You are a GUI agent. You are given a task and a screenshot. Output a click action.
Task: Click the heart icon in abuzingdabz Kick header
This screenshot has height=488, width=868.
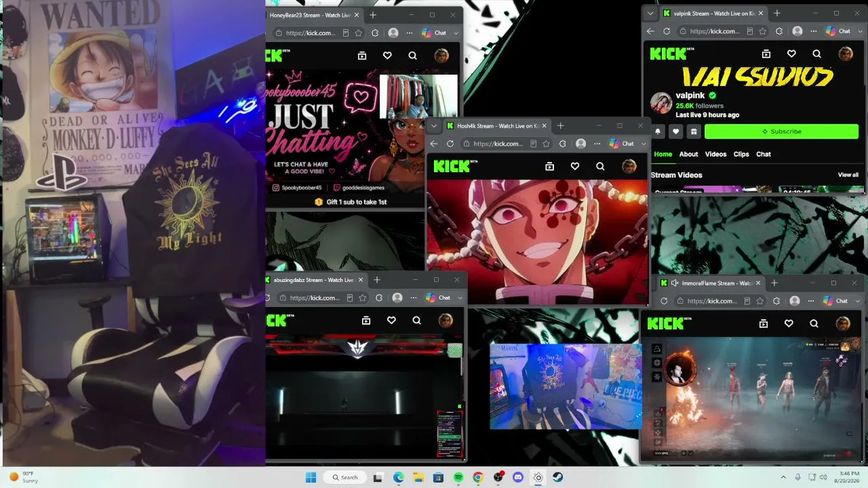[x=391, y=320]
